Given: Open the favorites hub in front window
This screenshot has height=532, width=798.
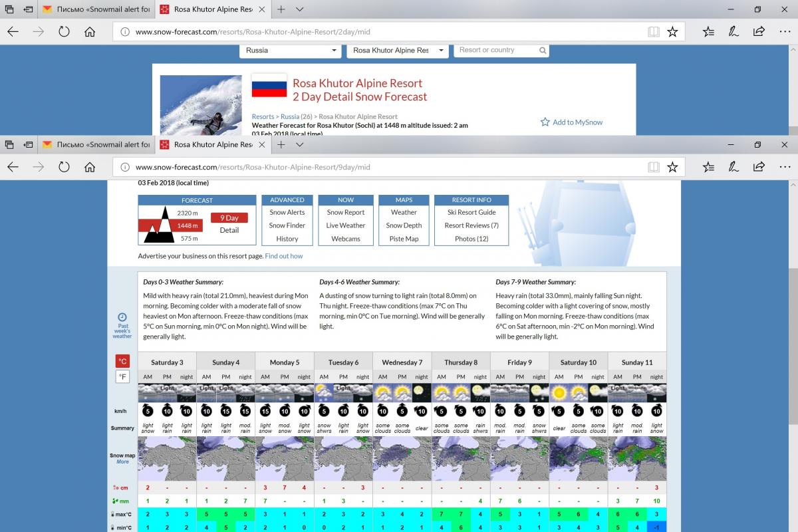Looking at the screenshot, I should tap(708, 167).
